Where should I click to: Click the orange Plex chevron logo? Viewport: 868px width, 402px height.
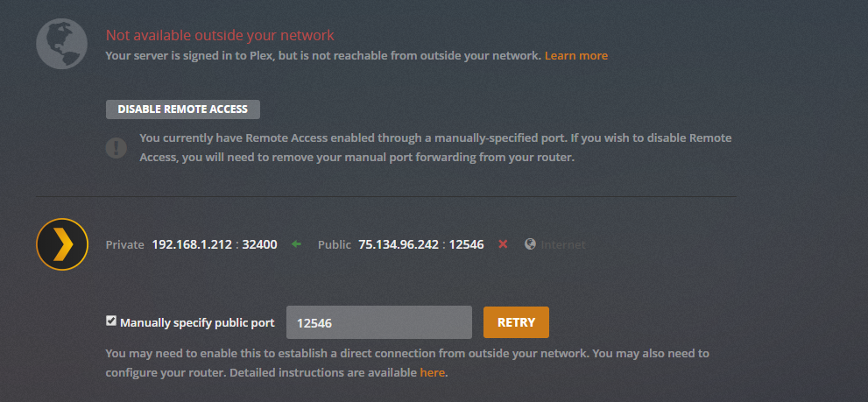pyautogui.click(x=62, y=243)
